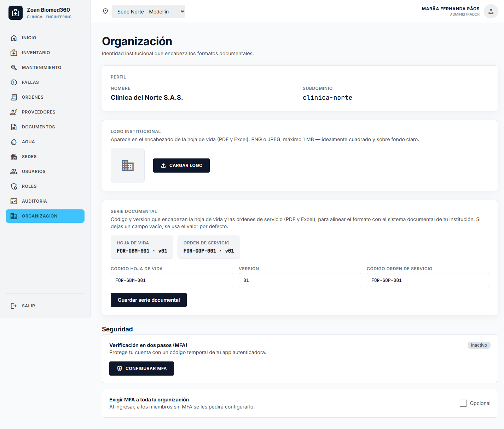Click the Fallas alert icon

(x=14, y=82)
